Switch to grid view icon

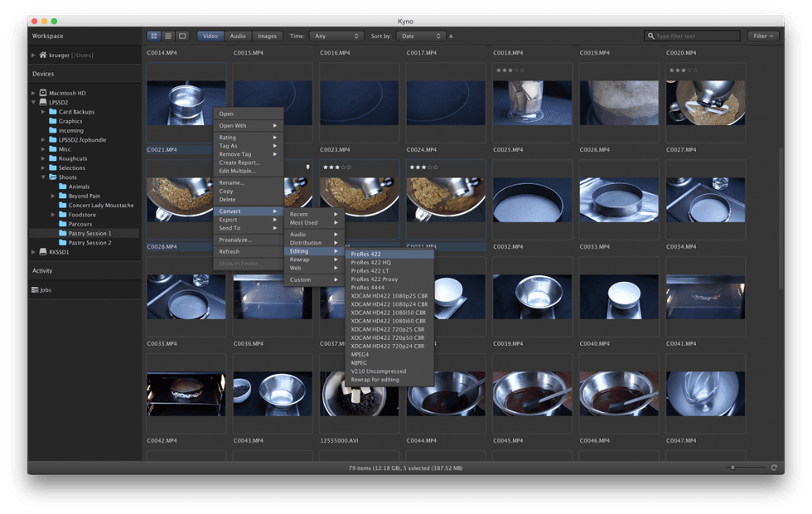(154, 36)
